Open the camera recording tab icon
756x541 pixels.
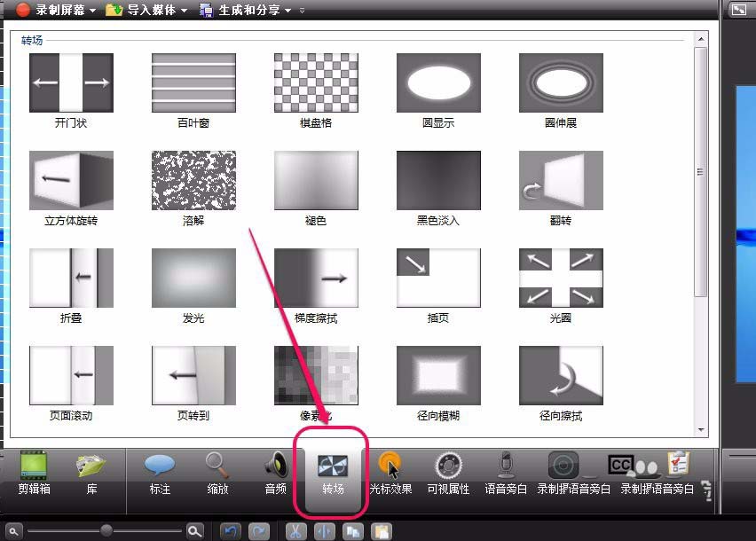[x=563, y=466]
